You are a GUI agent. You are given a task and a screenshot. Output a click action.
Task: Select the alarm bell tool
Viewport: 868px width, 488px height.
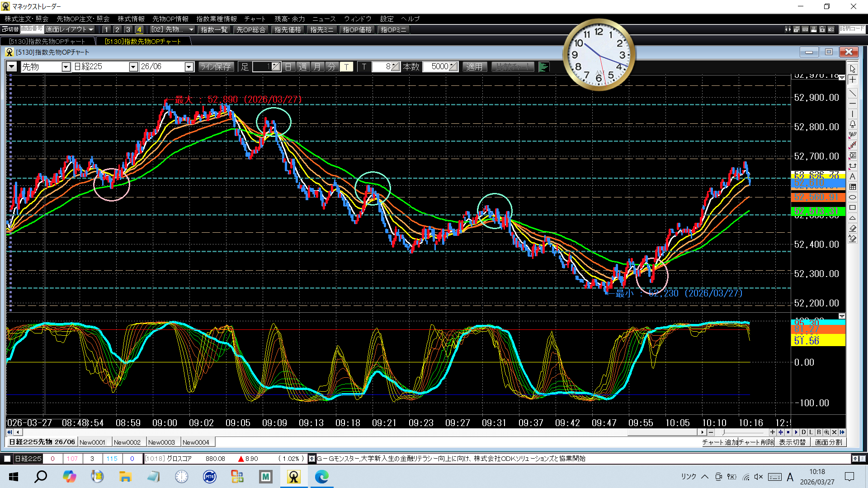(852, 124)
